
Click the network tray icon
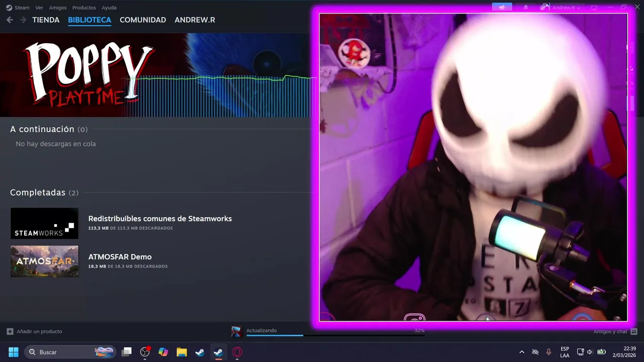coord(580,352)
